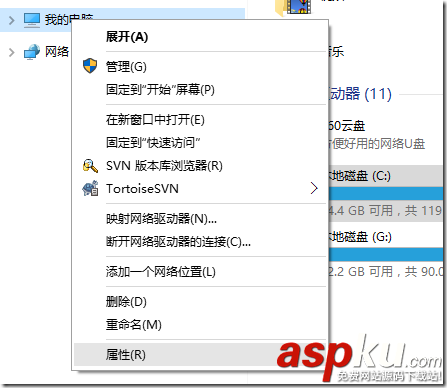Select 重命名(M) menu entry
447x388 pixels.
(199, 325)
